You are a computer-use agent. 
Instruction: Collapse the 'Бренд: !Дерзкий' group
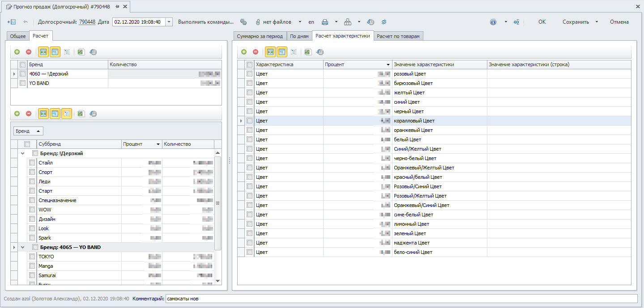coord(23,153)
